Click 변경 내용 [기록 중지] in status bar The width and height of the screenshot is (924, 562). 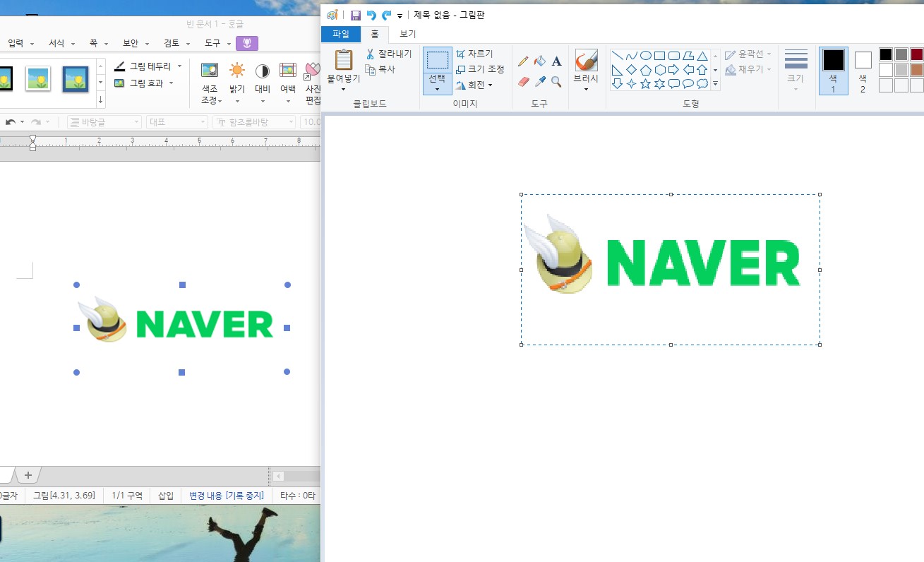[x=227, y=496]
